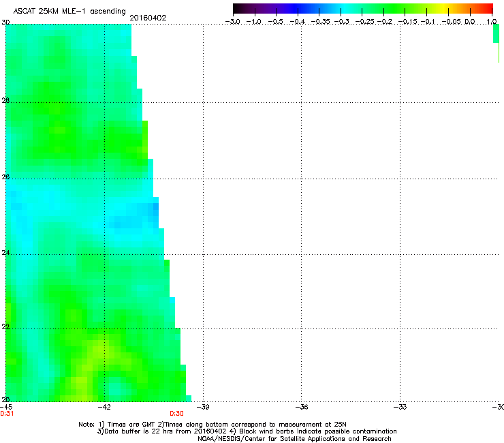504x443 pixels.
Task: Click the colorbar label 1.0
Action: [492, 22]
